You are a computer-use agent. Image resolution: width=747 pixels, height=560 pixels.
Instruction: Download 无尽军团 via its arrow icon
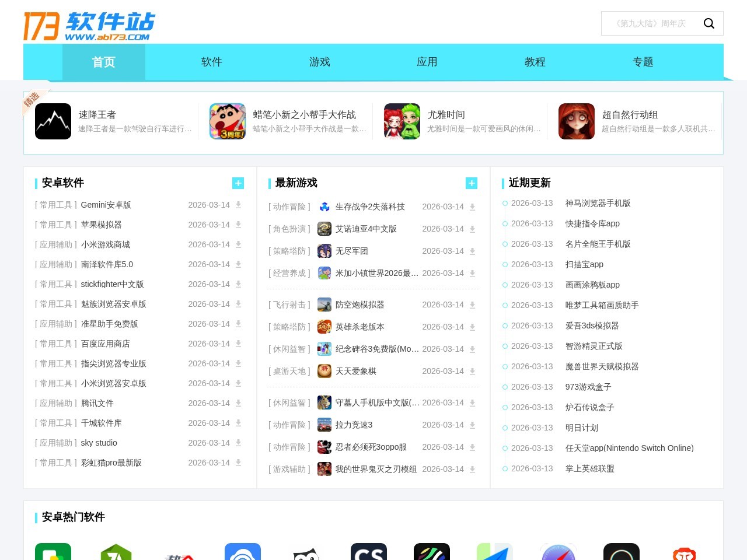coord(472,251)
